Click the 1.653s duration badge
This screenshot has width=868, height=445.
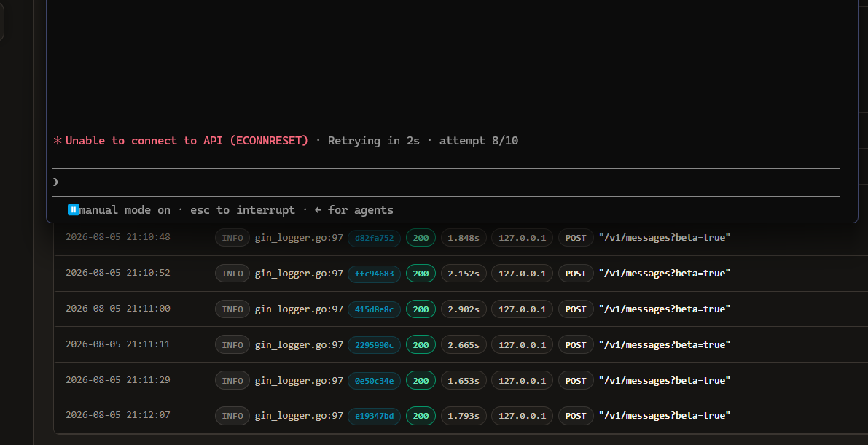pyautogui.click(x=464, y=381)
